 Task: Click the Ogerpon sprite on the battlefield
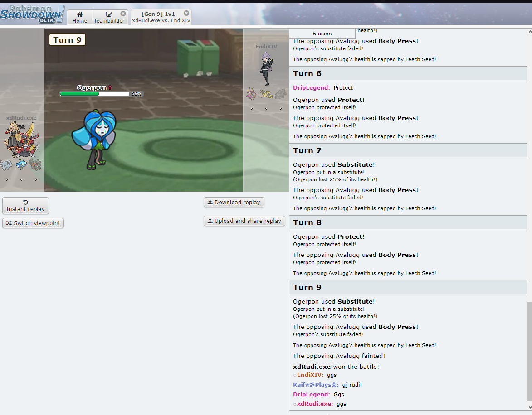(x=95, y=139)
